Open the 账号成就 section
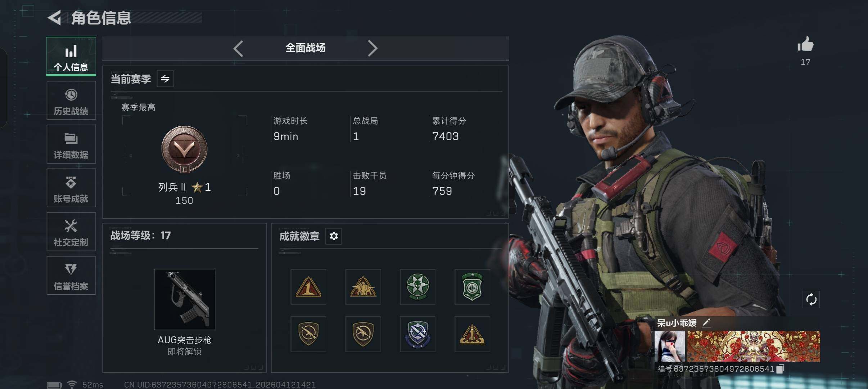 click(x=71, y=188)
